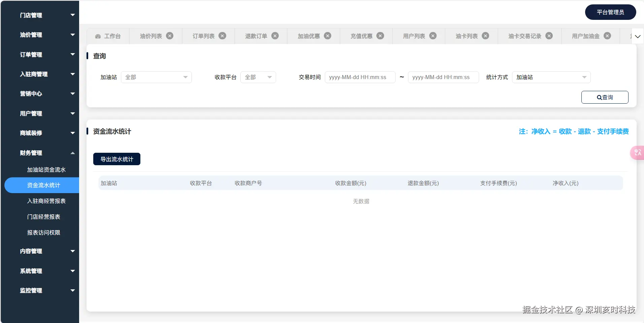Image resolution: width=644 pixels, height=323 pixels.
Task: Click the 导出流水统计 export button
Action: (x=117, y=159)
